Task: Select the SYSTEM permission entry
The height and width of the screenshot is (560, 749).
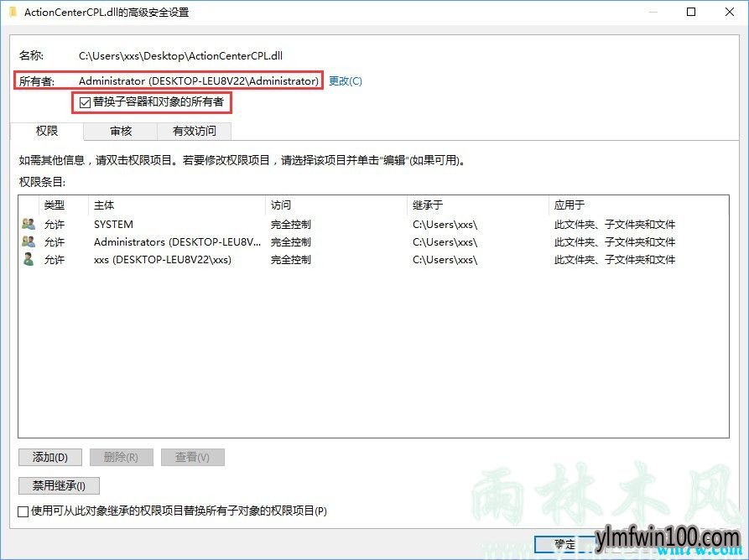Action: click(x=373, y=224)
